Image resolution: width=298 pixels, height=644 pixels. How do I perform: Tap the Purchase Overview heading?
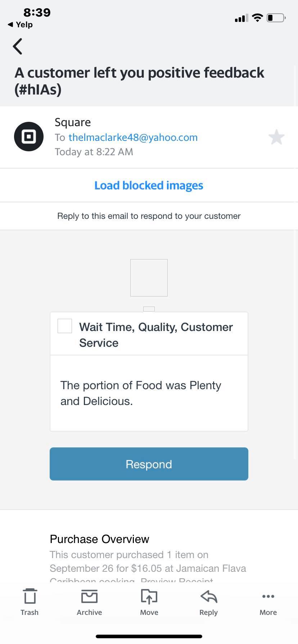click(99, 539)
